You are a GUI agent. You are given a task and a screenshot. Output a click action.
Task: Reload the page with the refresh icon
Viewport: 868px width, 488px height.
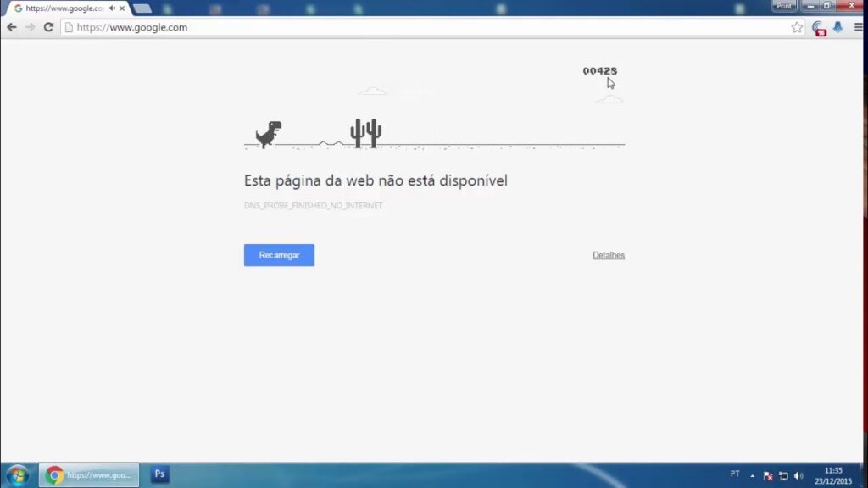(x=48, y=27)
